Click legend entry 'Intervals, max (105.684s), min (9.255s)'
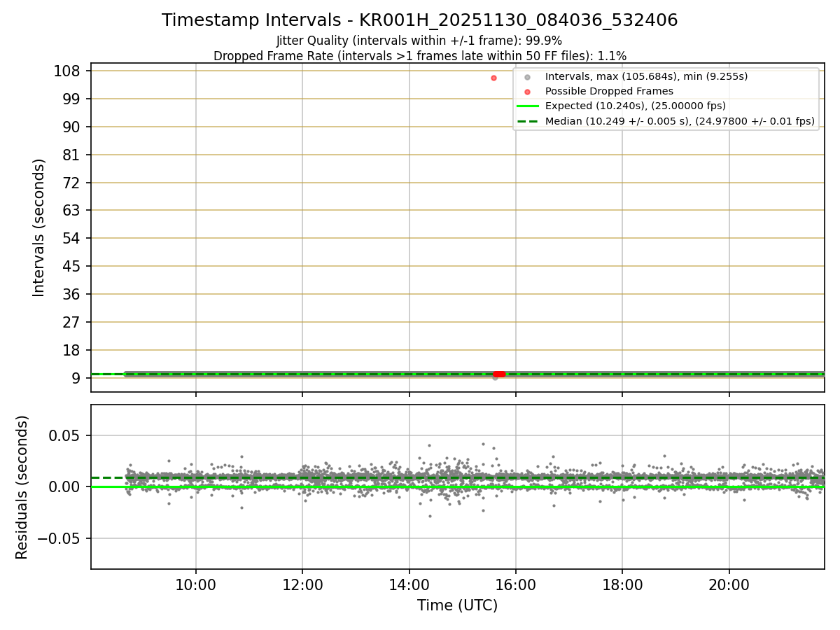This screenshot has width=840, height=630. point(646,76)
